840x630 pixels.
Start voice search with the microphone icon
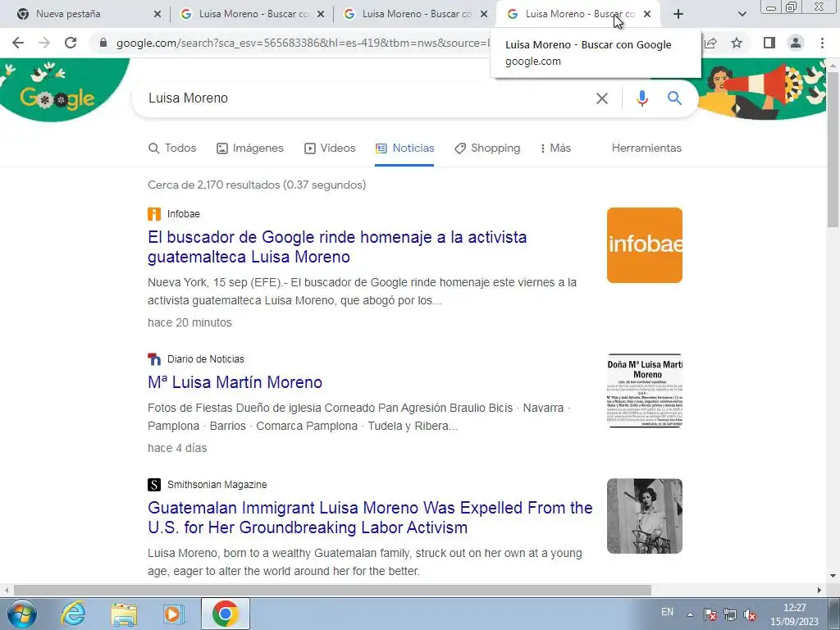pyautogui.click(x=642, y=98)
